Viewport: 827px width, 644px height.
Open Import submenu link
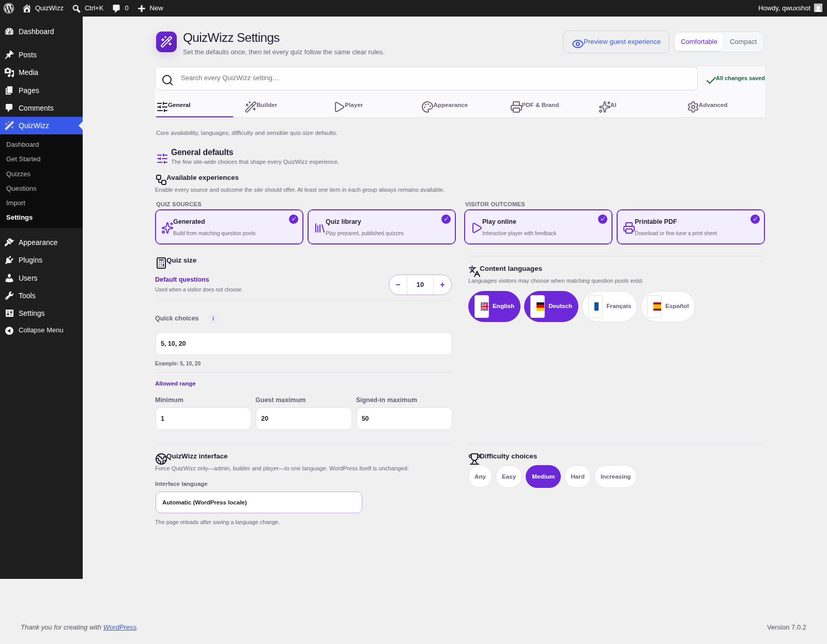pyautogui.click(x=16, y=203)
